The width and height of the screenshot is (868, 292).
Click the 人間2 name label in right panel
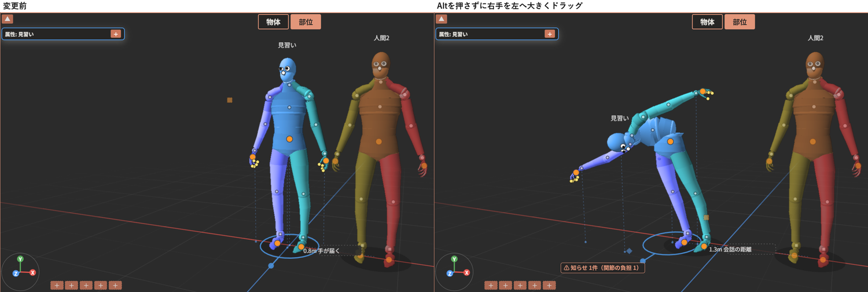815,38
